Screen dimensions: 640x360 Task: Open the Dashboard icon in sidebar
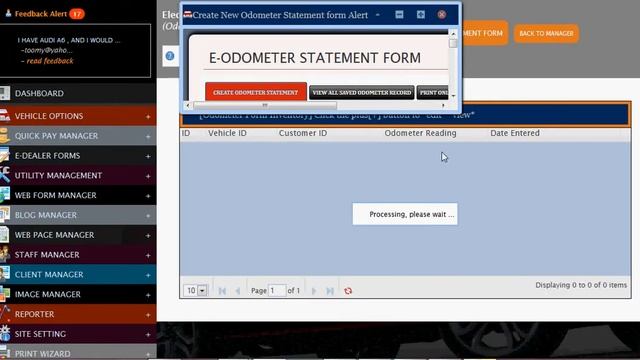4,93
